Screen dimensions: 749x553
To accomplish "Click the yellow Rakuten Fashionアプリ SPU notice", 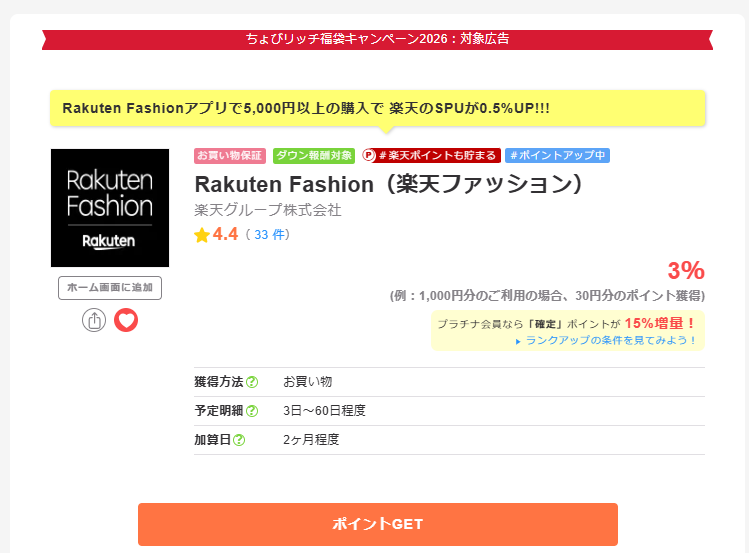I will 377,108.
